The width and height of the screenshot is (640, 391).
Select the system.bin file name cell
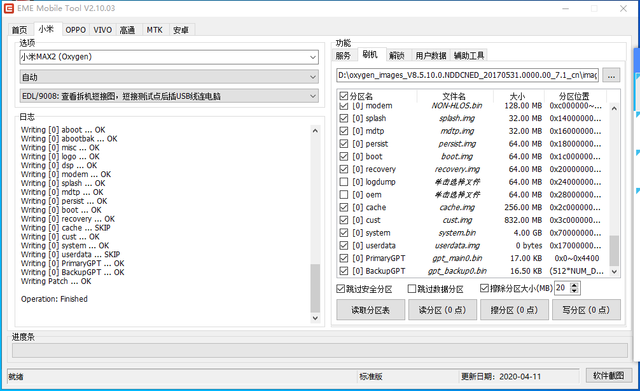457,233
